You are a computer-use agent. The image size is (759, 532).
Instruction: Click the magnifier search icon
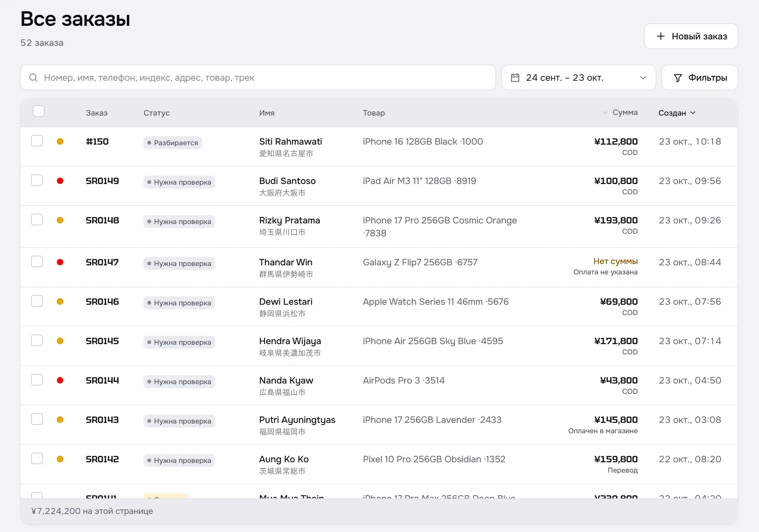33,78
